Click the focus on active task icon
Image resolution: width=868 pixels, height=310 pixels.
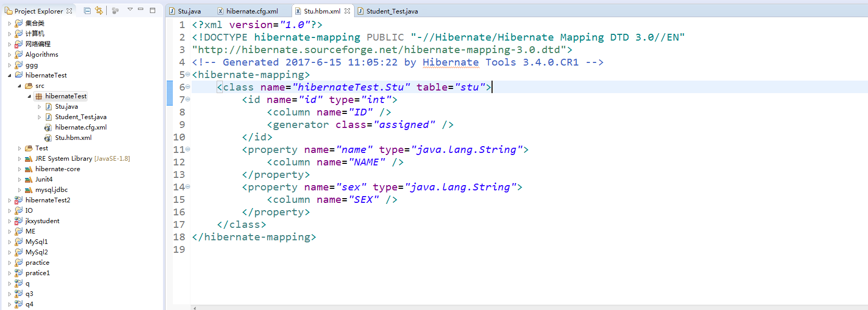(116, 10)
